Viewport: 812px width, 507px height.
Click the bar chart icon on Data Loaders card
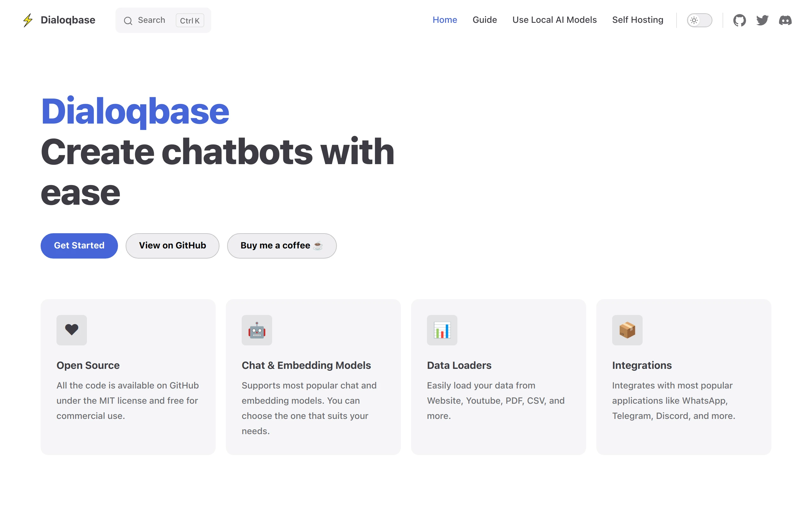(x=442, y=330)
